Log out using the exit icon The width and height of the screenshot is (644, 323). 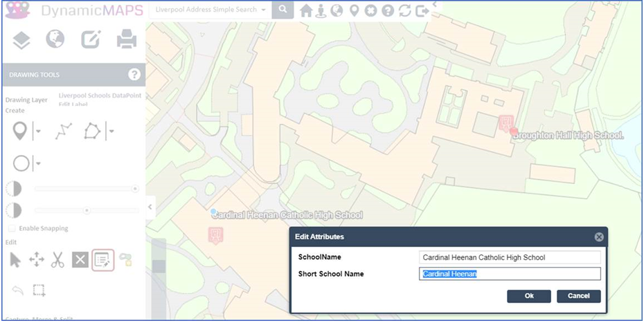pyautogui.click(x=422, y=10)
